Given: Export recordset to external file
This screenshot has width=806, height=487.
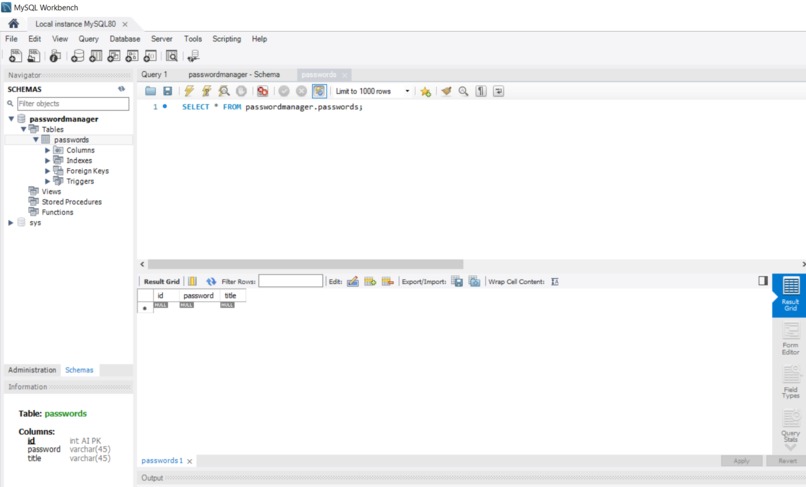Looking at the screenshot, I should click(456, 281).
